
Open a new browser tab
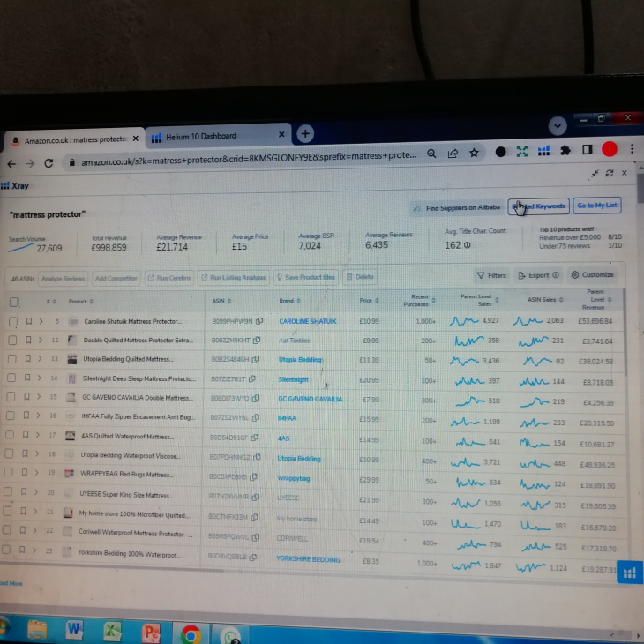[305, 133]
